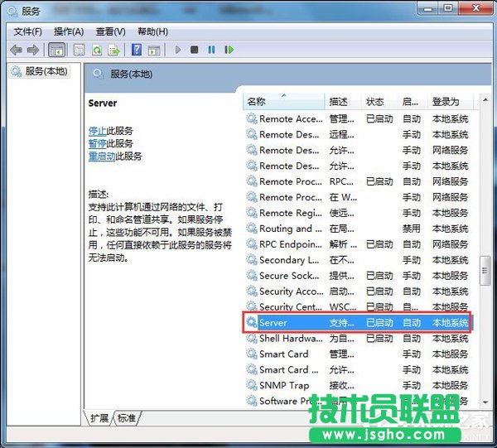Viewport: 497px width, 448px height.
Task: Click gear icon of Smart Card row
Action: coord(252,354)
